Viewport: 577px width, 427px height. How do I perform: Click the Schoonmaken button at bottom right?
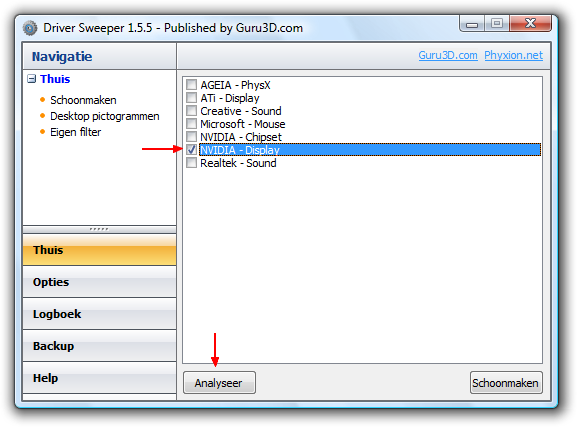pos(506,383)
